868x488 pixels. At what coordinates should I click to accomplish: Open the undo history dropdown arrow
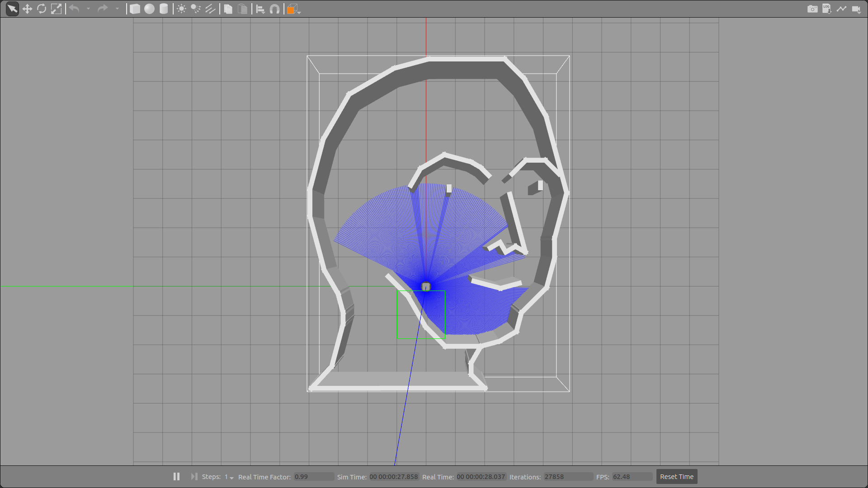[x=88, y=9]
